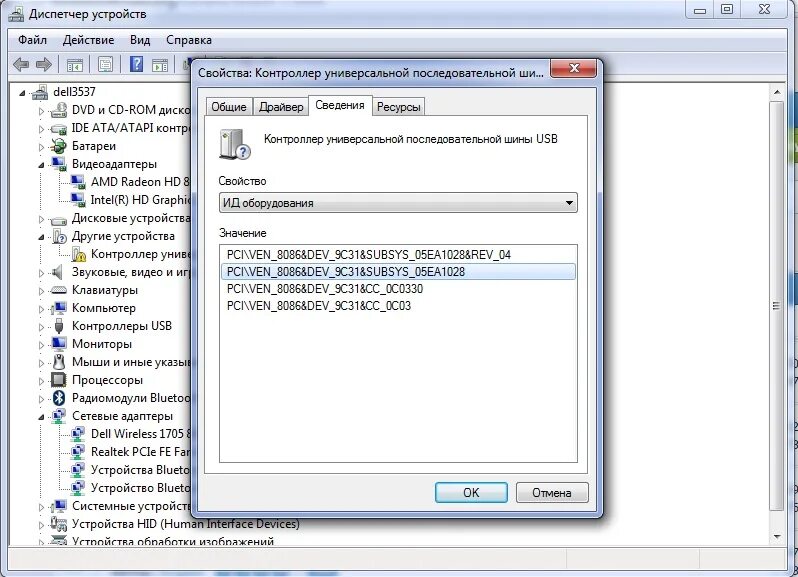Select the Компьютер tree row label
The image size is (798, 577).
tap(104, 308)
